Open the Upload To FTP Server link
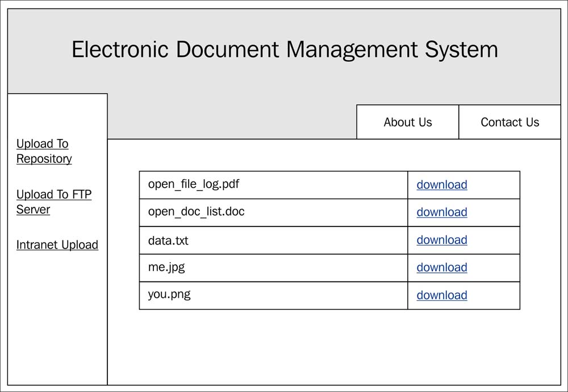 click(x=53, y=202)
